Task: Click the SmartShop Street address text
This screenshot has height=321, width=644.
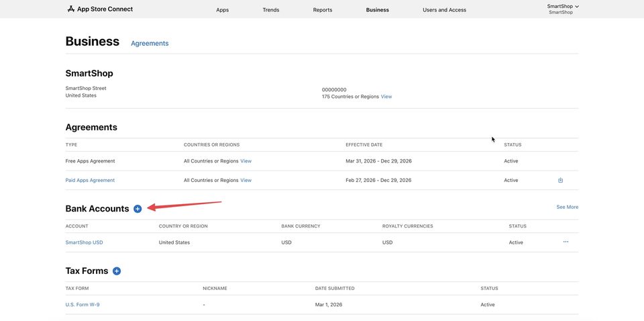Action: click(86, 89)
